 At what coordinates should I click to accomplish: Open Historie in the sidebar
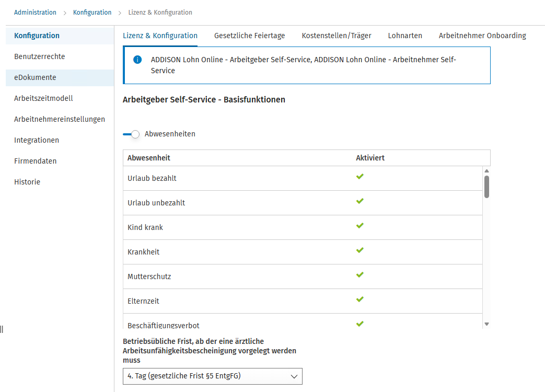point(60,182)
